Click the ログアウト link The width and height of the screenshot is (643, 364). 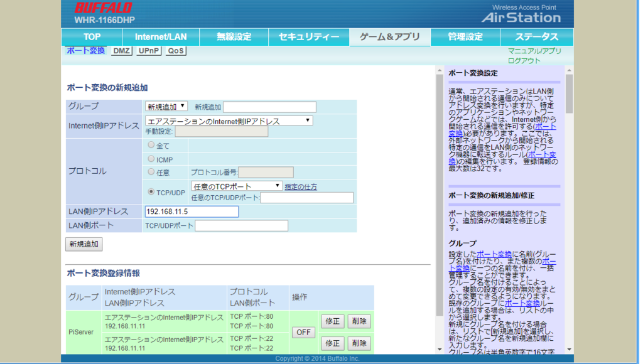524,61
